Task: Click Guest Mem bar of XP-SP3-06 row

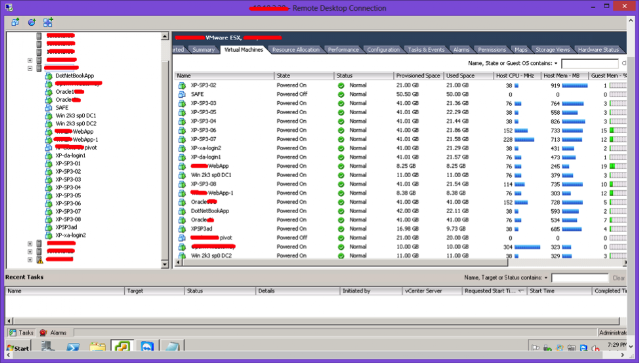Action: pos(618,131)
